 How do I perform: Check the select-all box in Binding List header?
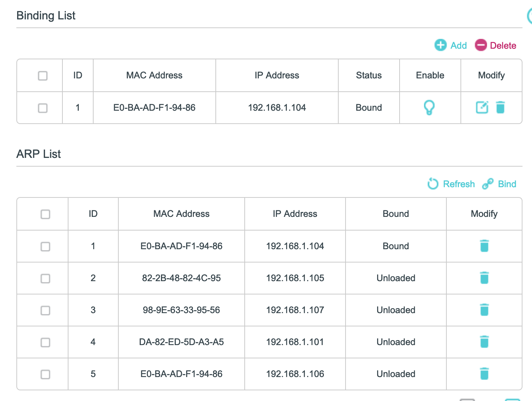click(43, 76)
